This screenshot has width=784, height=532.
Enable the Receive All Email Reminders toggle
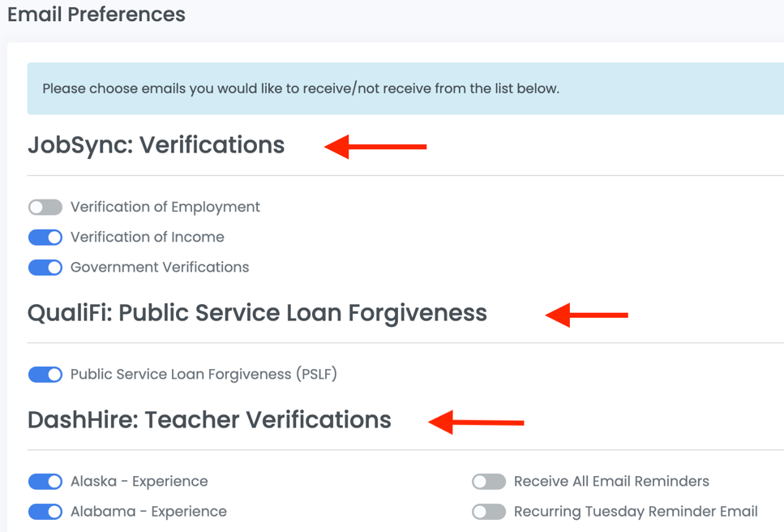click(489, 482)
